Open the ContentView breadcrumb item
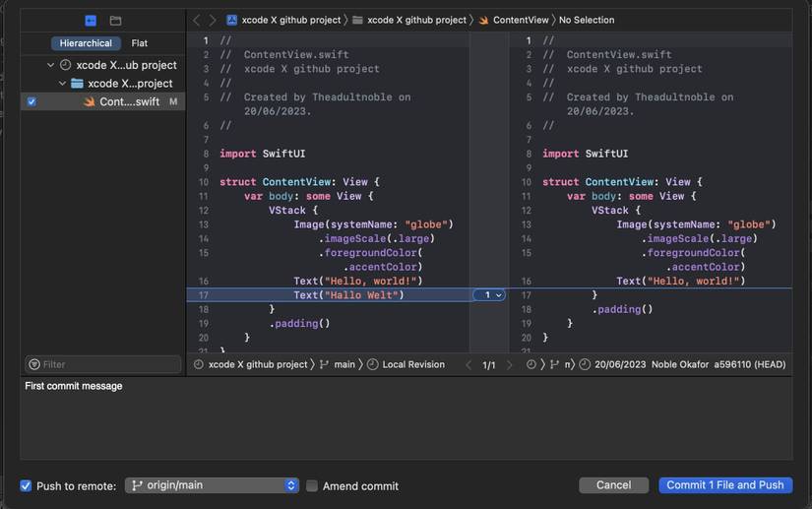The height and width of the screenshot is (509, 812). (x=521, y=21)
